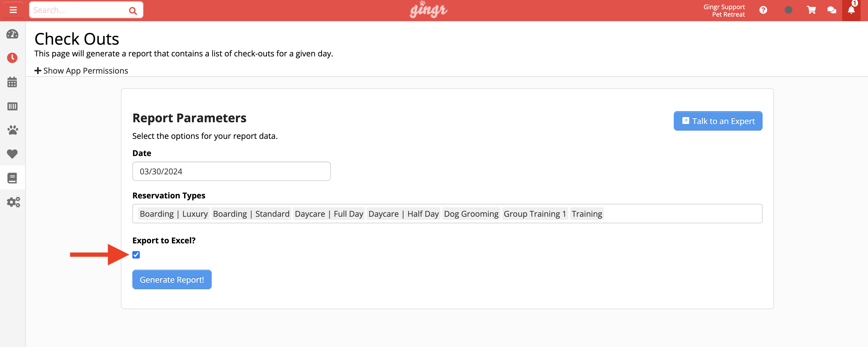
Task: Open the dashboard speedometer icon
Action: tap(12, 34)
